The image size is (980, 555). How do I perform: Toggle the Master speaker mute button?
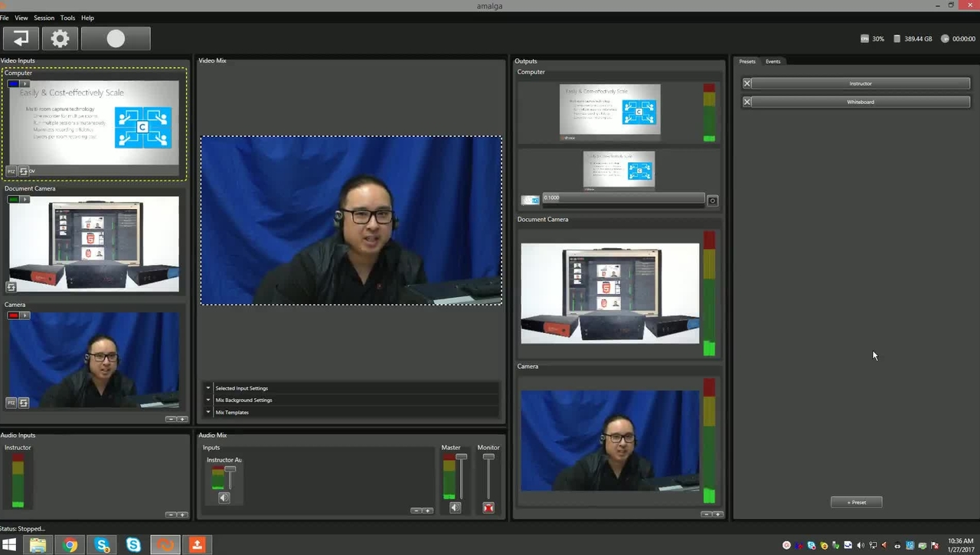coord(456,508)
